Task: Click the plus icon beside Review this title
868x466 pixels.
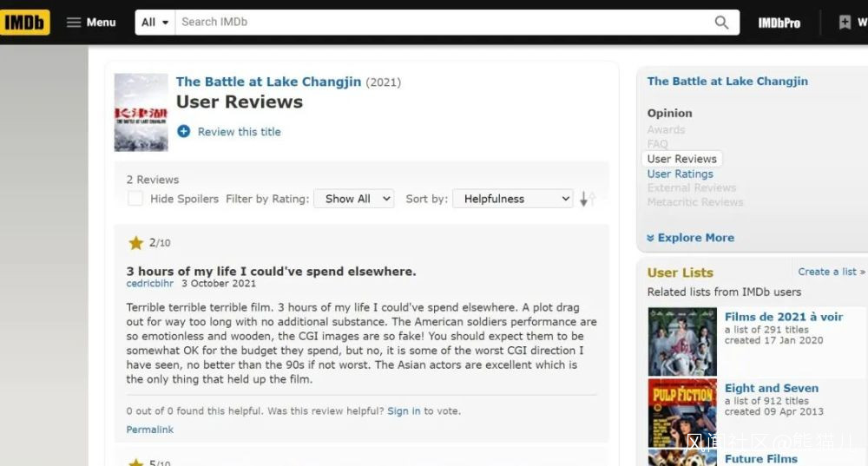Action: [183, 131]
